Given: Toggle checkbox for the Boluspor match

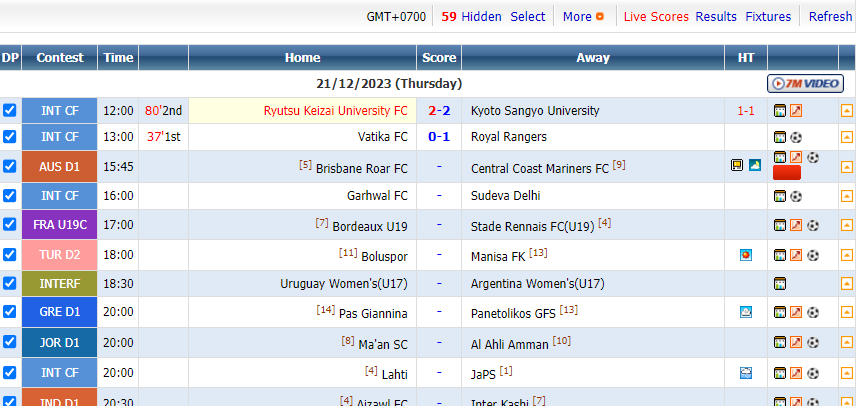Looking at the screenshot, I should [x=10, y=255].
